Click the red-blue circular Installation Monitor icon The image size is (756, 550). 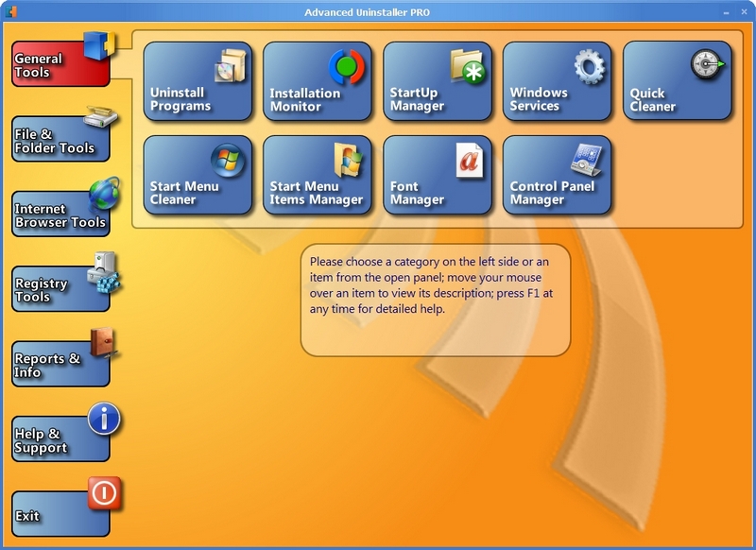(x=347, y=66)
